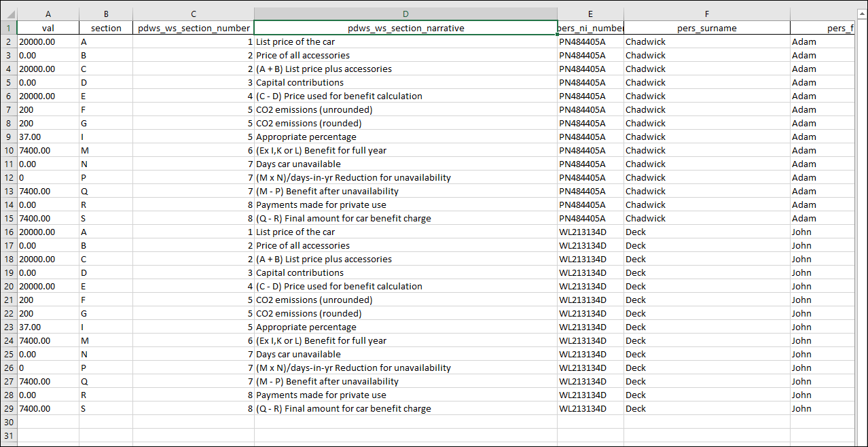The width and height of the screenshot is (868, 447).
Task: Select column D header pdws_ws_section_narrative
Action: pyautogui.click(x=405, y=14)
